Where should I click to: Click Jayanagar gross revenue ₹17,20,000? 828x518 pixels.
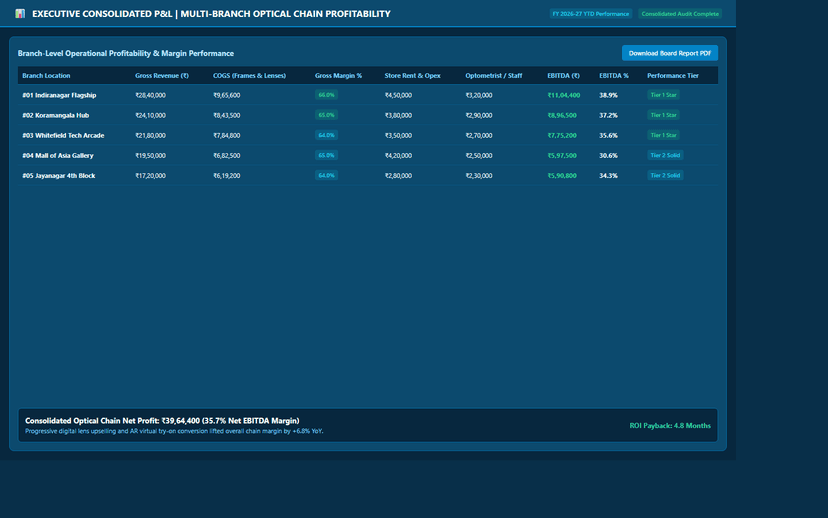(150, 175)
